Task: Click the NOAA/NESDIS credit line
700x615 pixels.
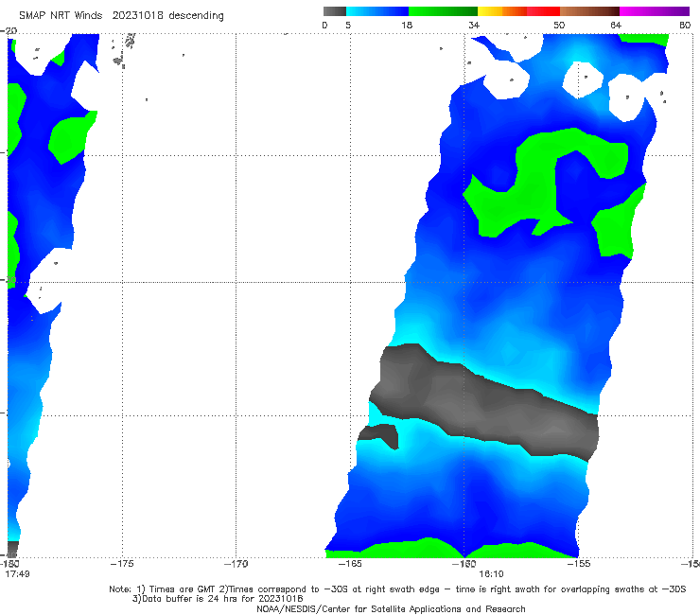Action: point(391,609)
